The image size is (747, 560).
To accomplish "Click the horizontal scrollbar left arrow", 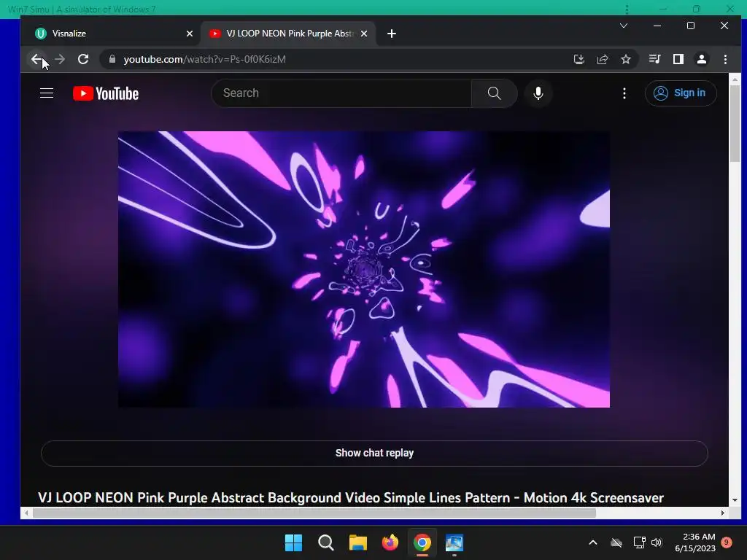I will click(26, 513).
